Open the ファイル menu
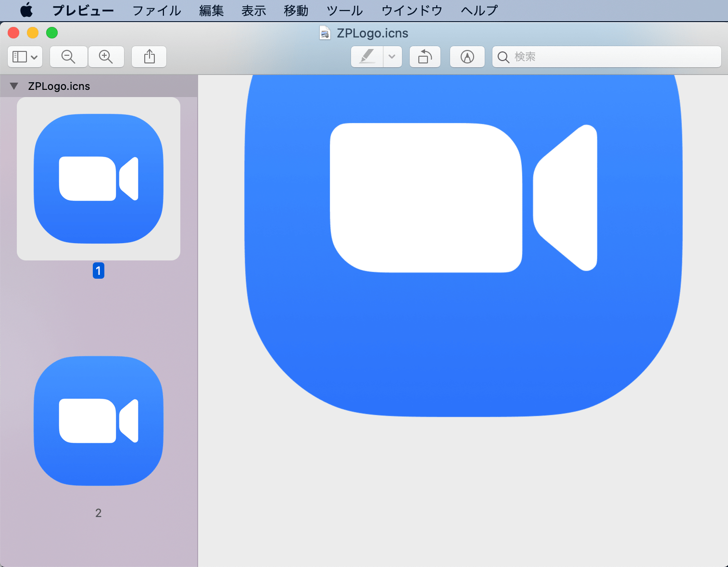 pyautogui.click(x=157, y=11)
